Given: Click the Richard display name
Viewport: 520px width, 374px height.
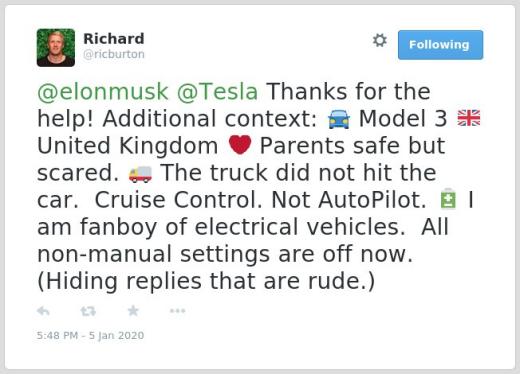Looking at the screenshot, I should [x=114, y=39].
